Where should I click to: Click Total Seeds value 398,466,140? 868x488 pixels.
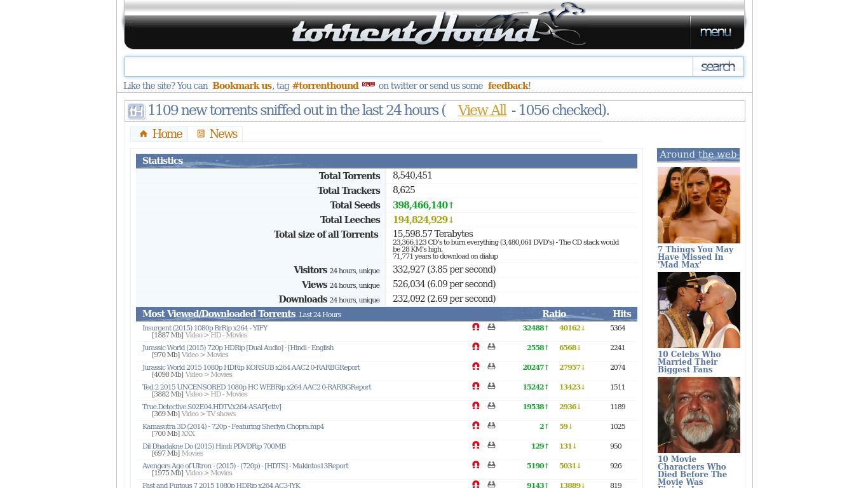pyautogui.click(x=423, y=205)
